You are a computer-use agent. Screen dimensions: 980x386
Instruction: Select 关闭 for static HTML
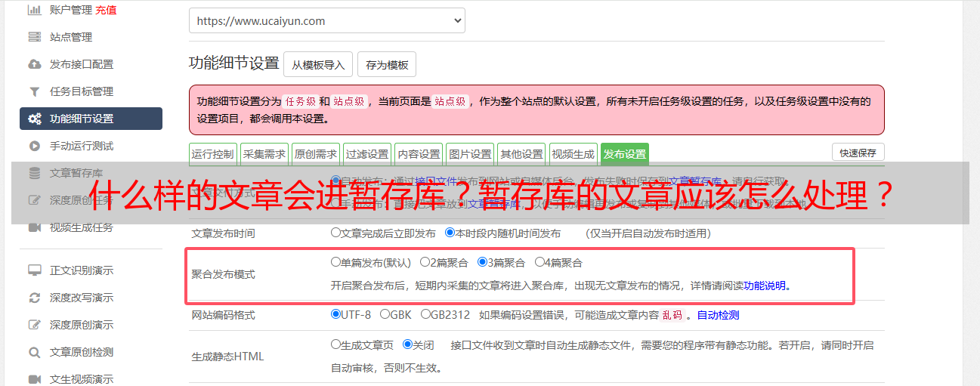click(x=407, y=344)
